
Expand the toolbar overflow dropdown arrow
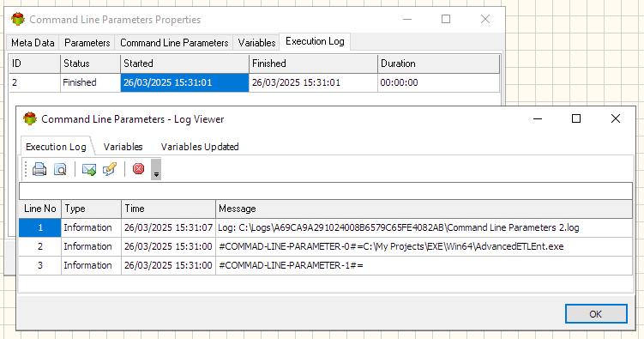coord(156,169)
